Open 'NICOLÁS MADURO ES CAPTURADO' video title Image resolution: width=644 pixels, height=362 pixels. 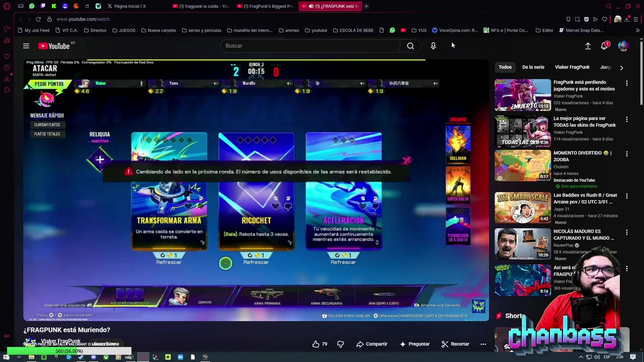584,235
